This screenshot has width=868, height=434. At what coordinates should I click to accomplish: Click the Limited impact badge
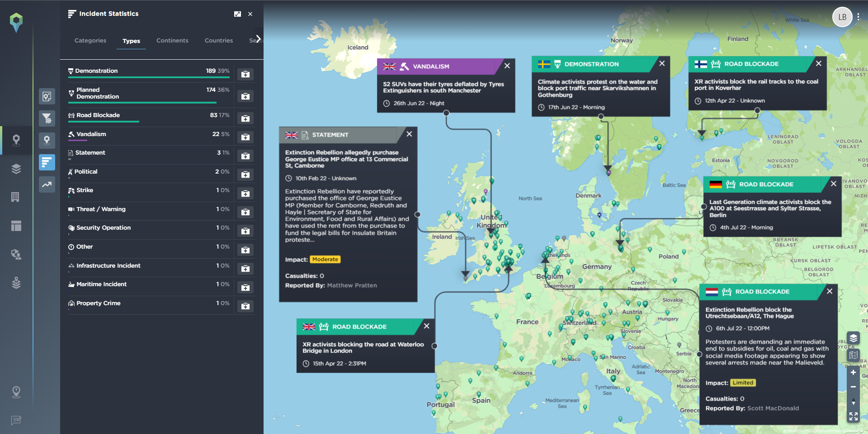[743, 383]
